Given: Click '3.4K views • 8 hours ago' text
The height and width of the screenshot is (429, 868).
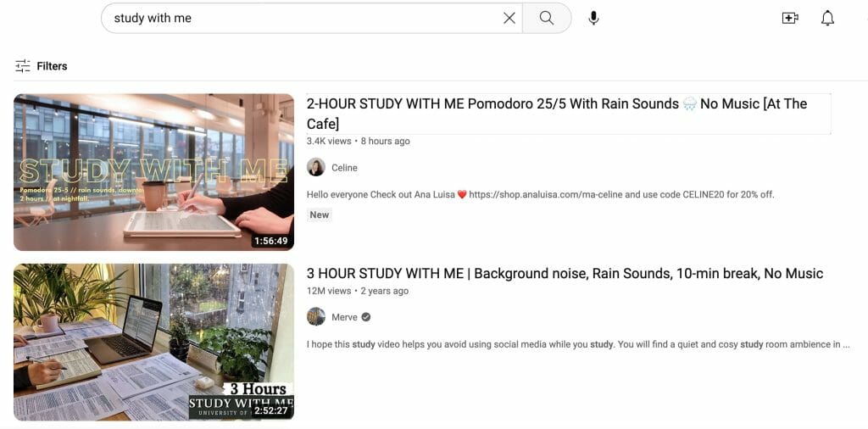Looking at the screenshot, I should coord(359,141).
